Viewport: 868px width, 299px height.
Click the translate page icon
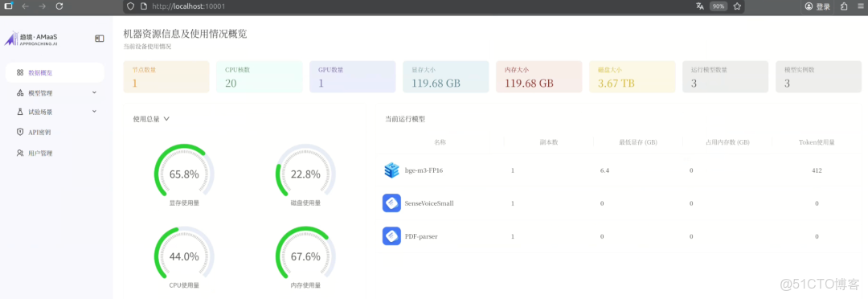click(x=700, y=6)
